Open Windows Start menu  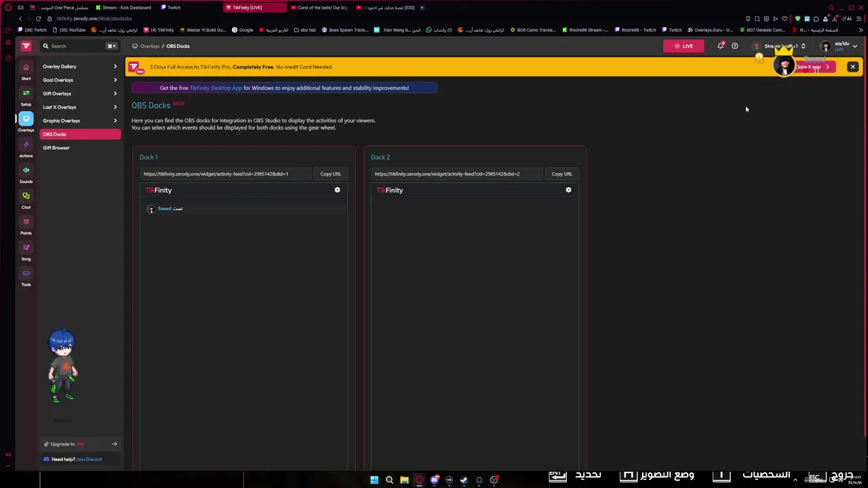pos(374,480)
